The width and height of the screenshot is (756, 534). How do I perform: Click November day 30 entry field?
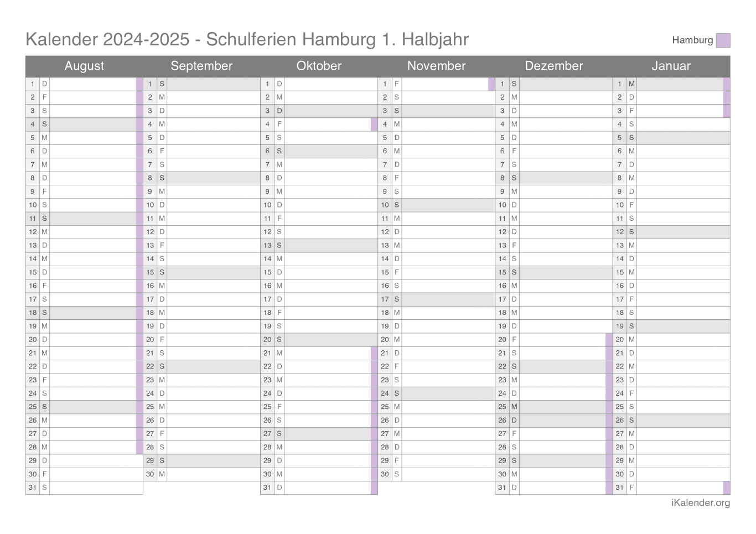(448, 474)
